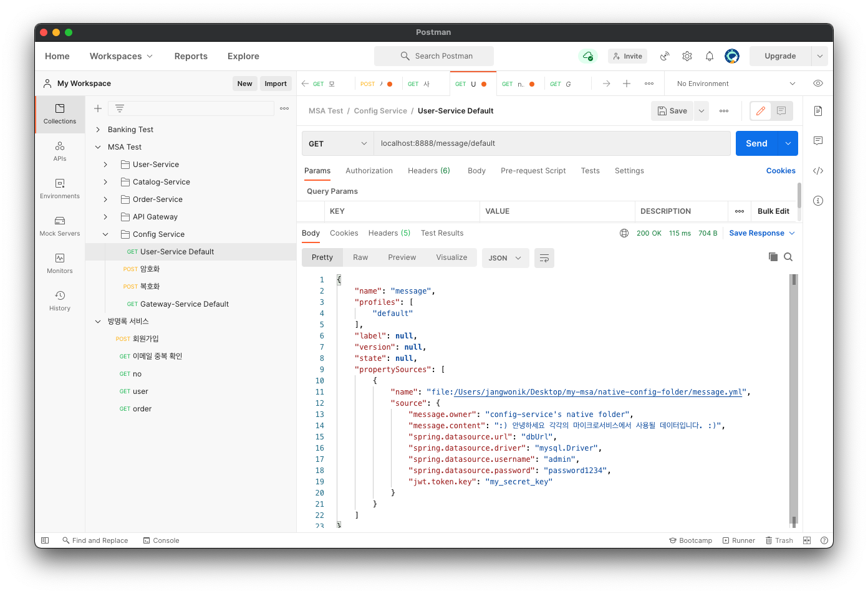
Task: Select the Raw response view
Action: click(x=360, y=257)
